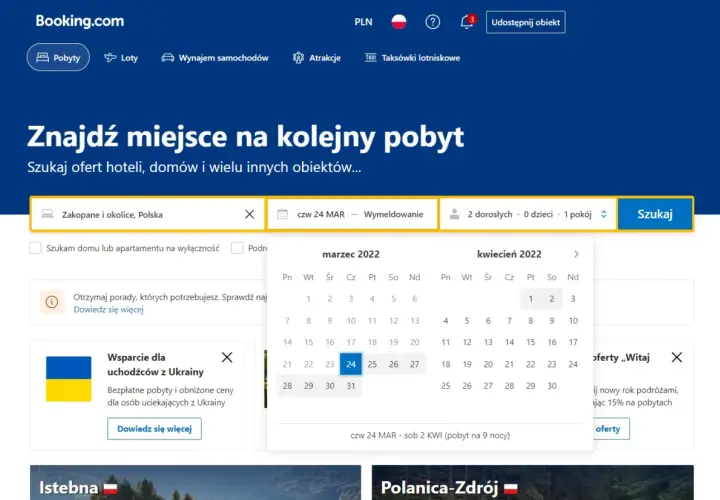Open the Istebna destination tile

tap(196, 483)
